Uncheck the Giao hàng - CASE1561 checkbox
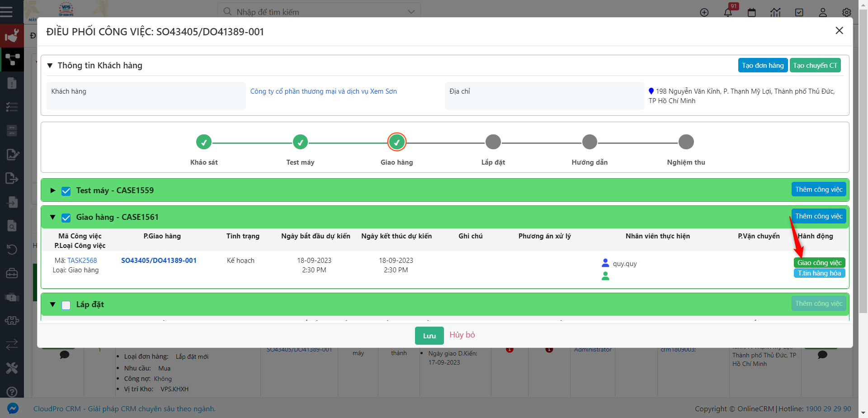Image resolution: width=868 pixels, height=418 pixels. (66, 218)
